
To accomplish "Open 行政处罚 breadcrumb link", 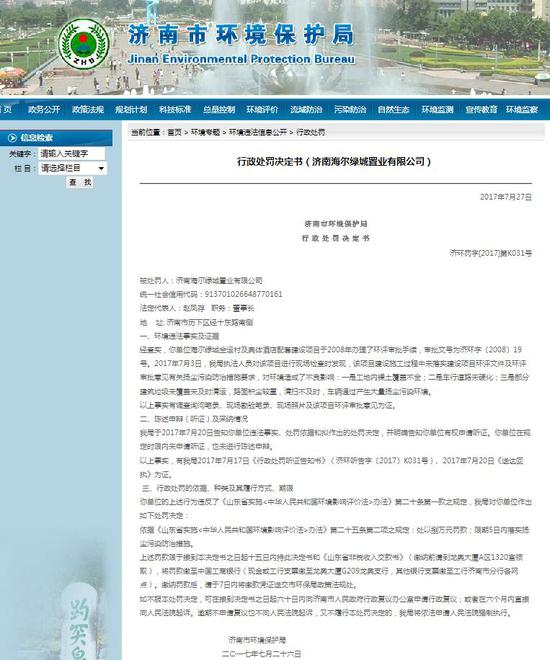I will pyautogui.click(x=311, y=132).
